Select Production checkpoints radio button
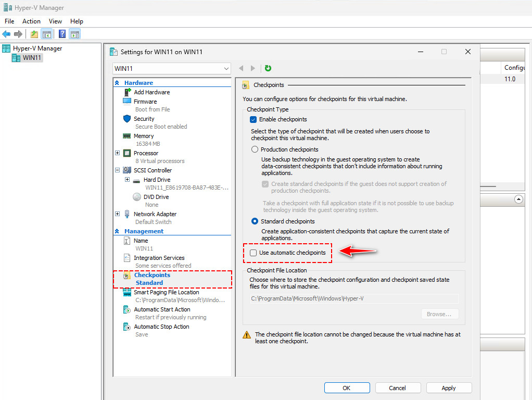Screen dimensions: 532x400 point(255,149)
